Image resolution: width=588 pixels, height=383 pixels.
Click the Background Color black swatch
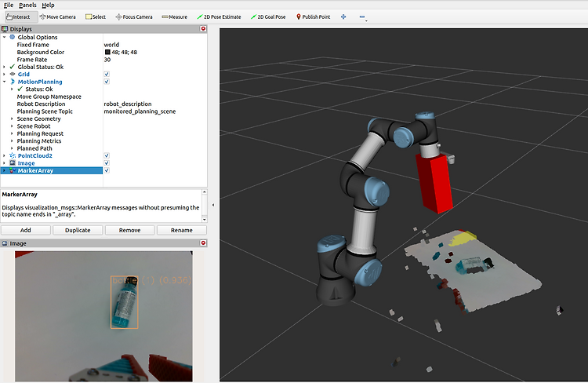[107, 53]
